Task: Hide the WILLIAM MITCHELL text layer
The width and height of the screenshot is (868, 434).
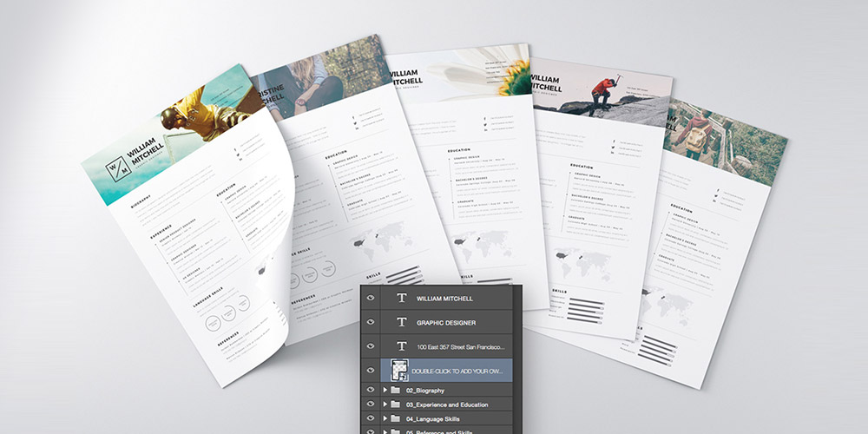Action: tap(372, 298)
